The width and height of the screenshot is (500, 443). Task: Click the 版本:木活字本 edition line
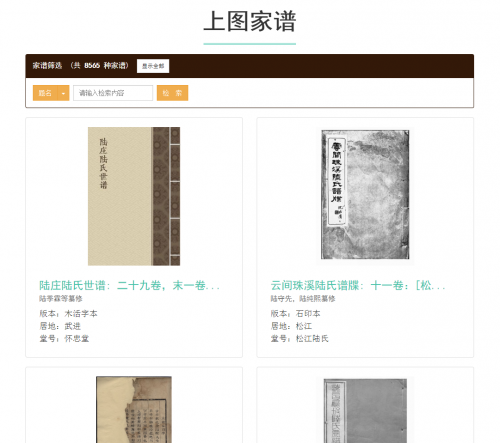[x=68, y=314]
